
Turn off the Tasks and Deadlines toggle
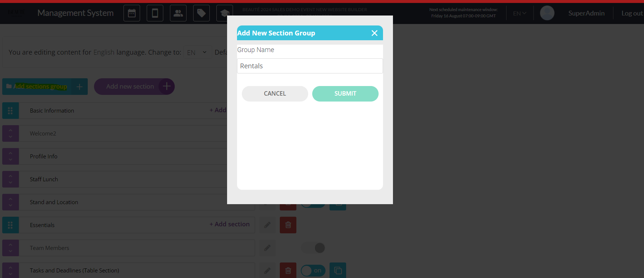[x=313, y=271]
